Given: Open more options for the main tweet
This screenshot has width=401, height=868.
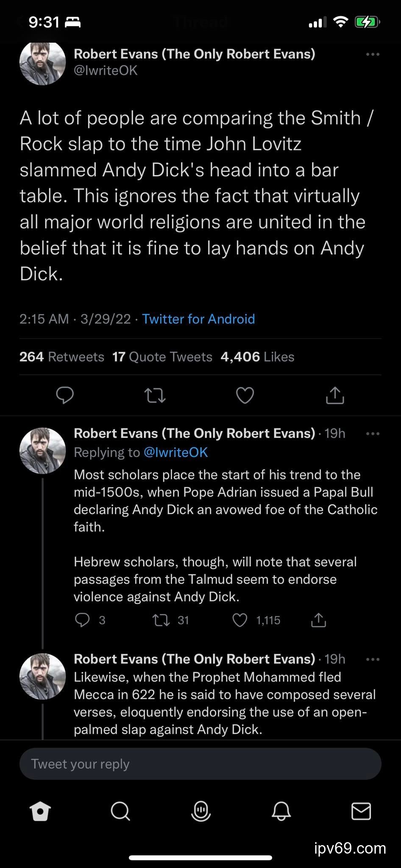Looking at the screenshot, I should point(373,54).
